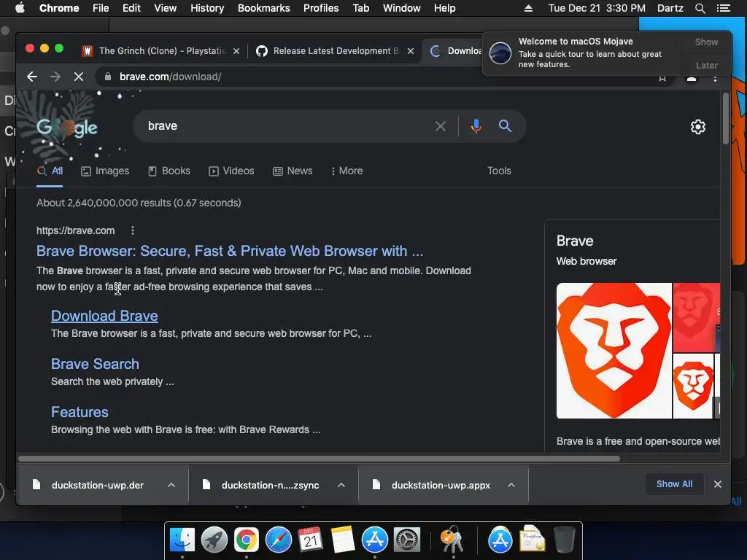Expand options for duckstation-uwp.appx download

point(511,485)
